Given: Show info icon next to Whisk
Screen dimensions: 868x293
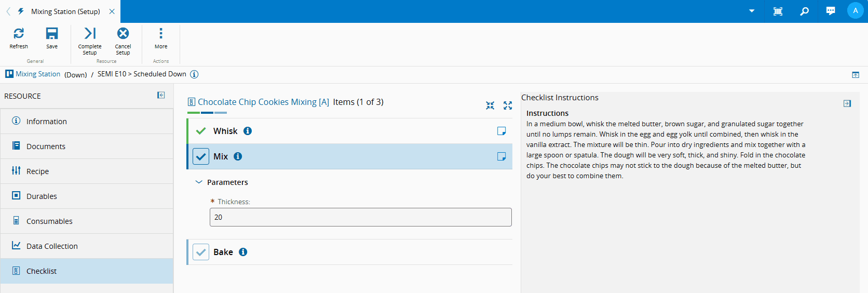Looking at the screenshot, I should 248,131.
